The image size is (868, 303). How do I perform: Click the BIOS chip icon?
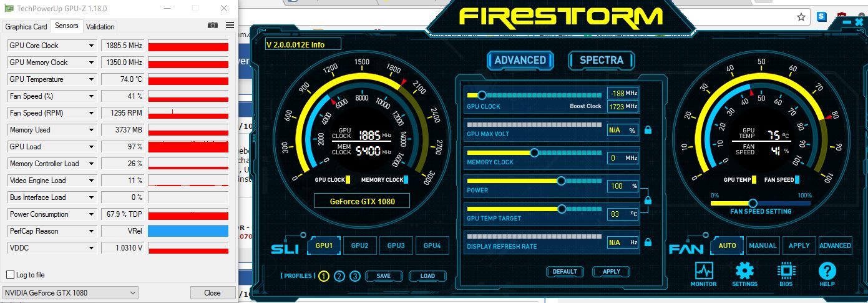click(x=786, y=271)
